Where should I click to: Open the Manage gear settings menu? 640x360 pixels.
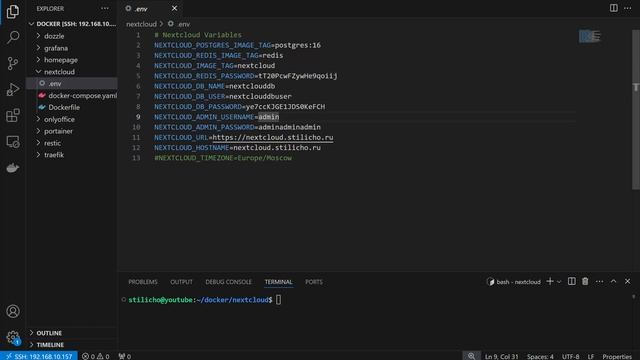coord(13,337)
